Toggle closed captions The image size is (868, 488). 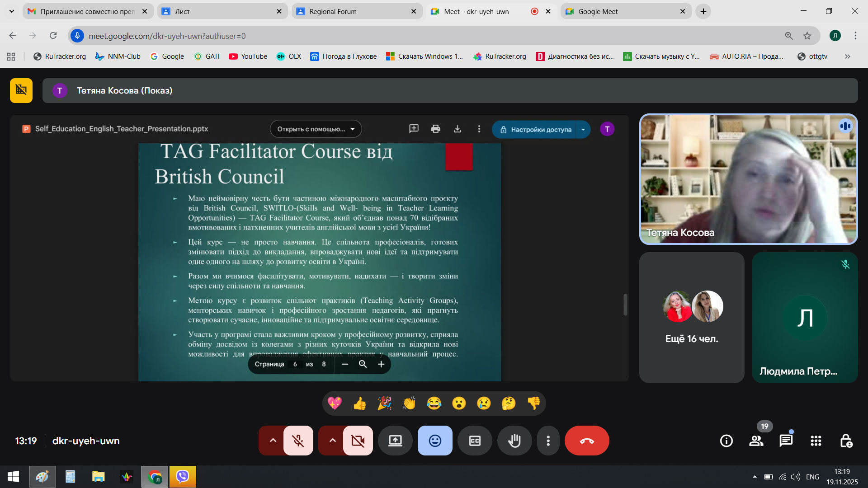(x=475, y=441)
